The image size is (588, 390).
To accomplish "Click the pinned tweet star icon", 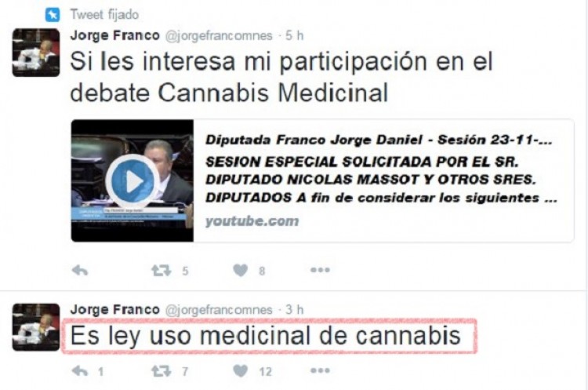I will [x=53, y=15].
